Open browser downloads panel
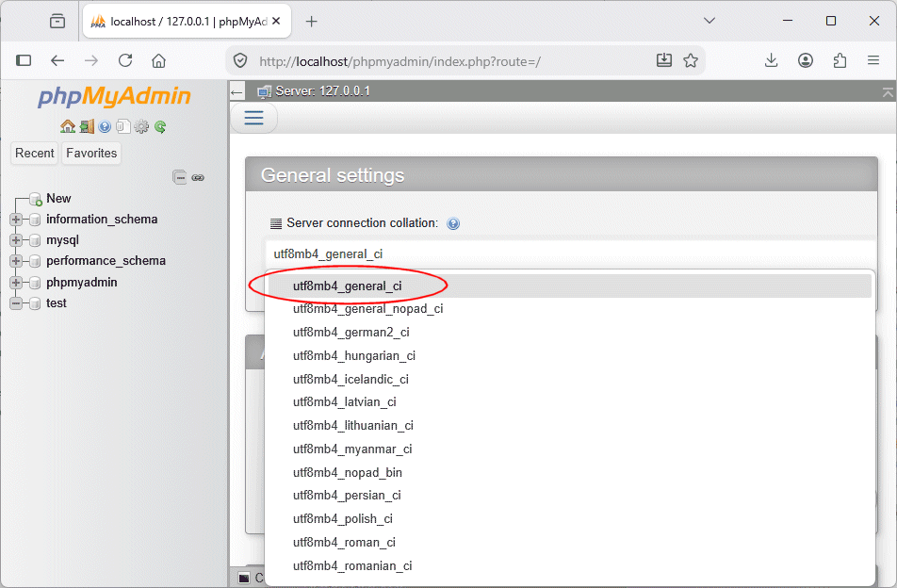897x588 pixels. pos(771,60)
